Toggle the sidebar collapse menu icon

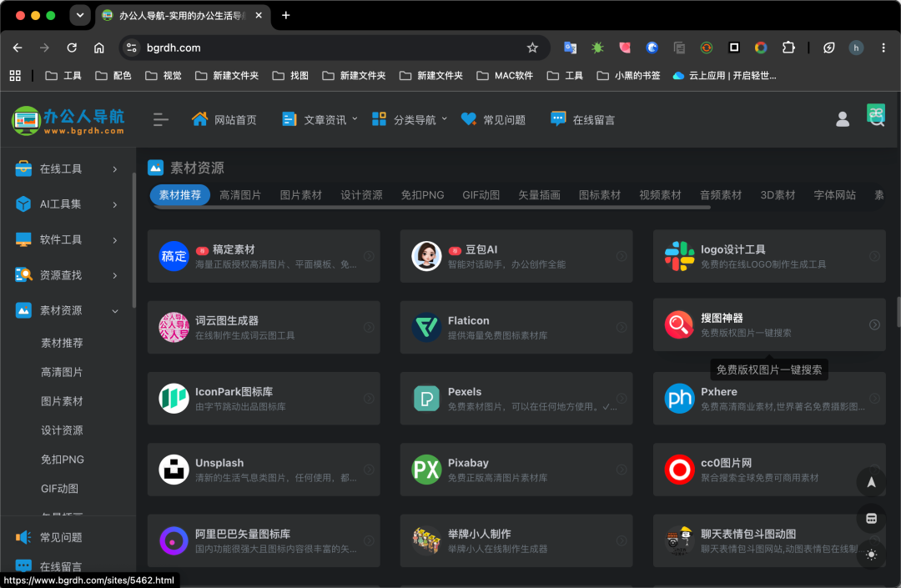coord(161,119)
